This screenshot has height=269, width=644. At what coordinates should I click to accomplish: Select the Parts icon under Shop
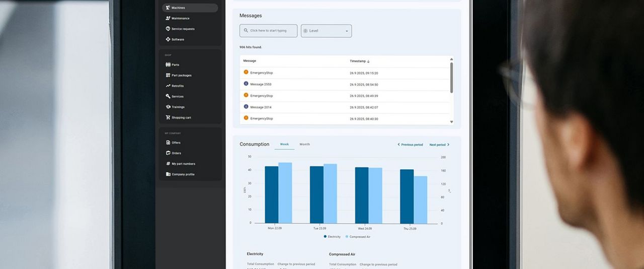(168, 65)
